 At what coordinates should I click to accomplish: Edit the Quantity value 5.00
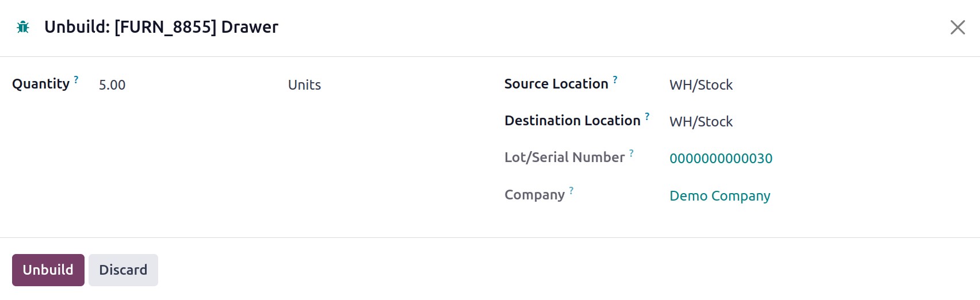(184, 85)
